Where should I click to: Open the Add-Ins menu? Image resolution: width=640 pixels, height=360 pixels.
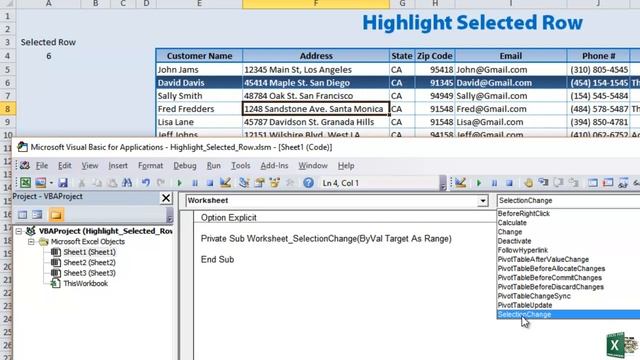click(x=274, y=165)
